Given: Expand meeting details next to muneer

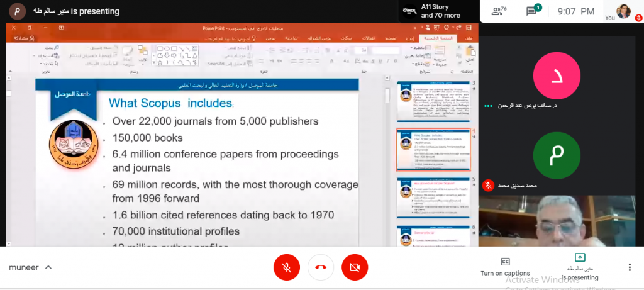Looking at the screenshot, I should tap(48, 267).
